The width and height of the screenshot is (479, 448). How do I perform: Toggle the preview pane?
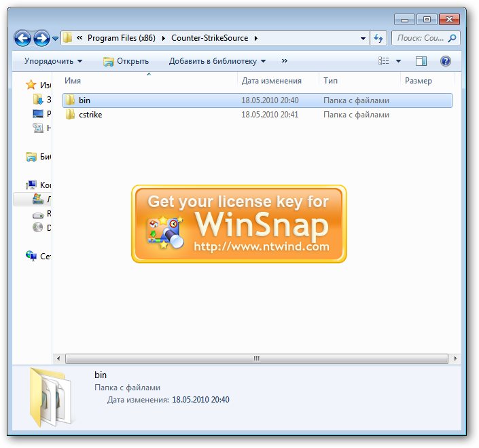coord(421,61)
